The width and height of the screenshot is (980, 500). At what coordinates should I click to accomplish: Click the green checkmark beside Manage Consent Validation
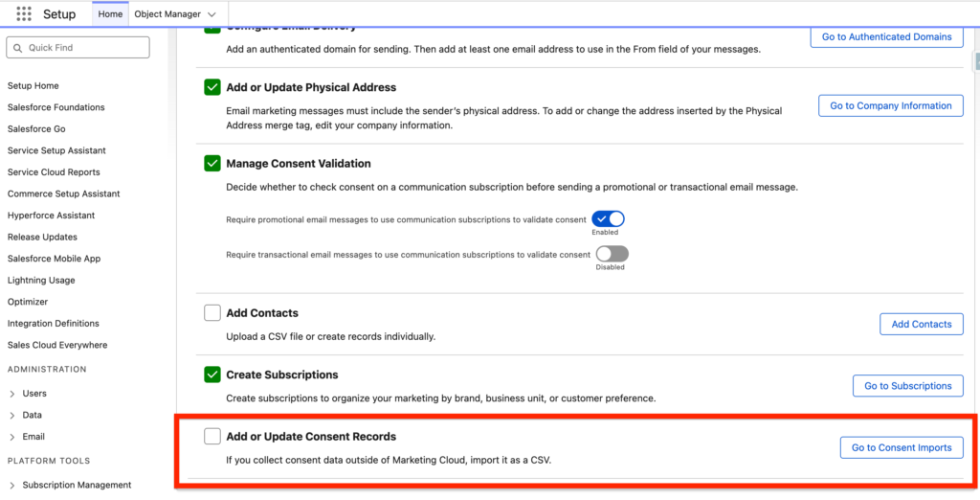[212, 164]
